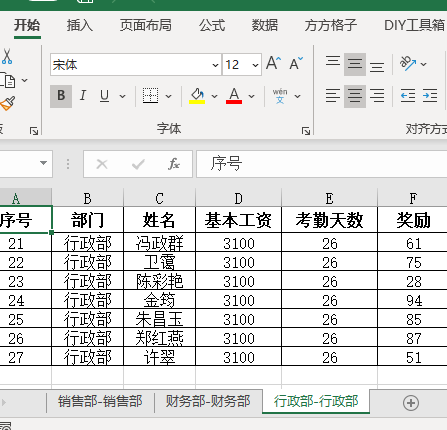
Task: Decrease font size with small A
Action: (296, 63)
